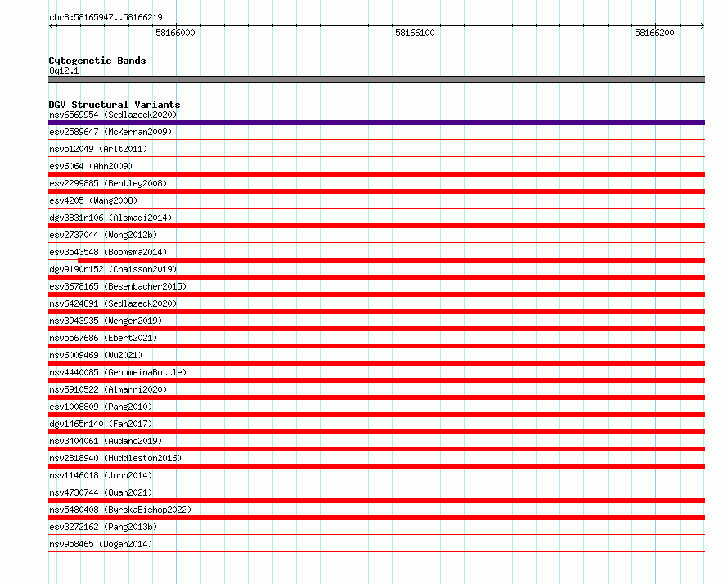
Task: Click ruler position label 58166100
Action: 415,33
